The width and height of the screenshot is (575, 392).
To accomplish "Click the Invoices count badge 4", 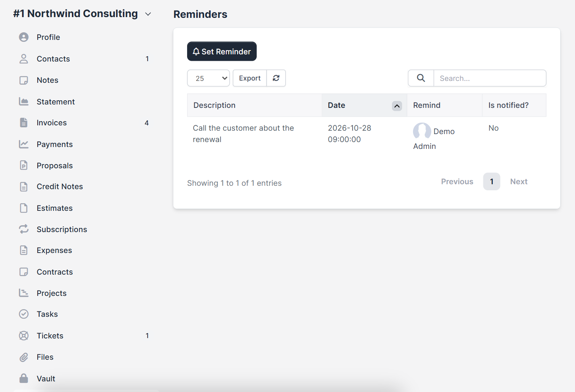I will pyautogui.click(x=146, y=123).
